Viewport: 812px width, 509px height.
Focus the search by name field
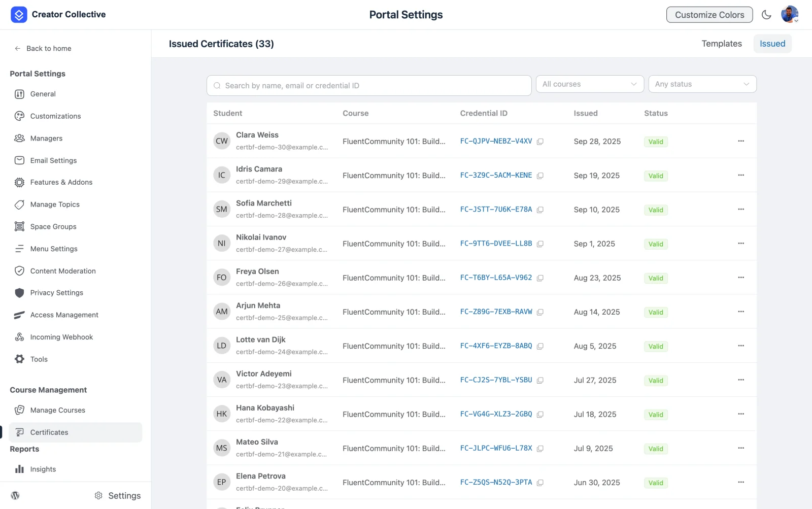point(369,86)
